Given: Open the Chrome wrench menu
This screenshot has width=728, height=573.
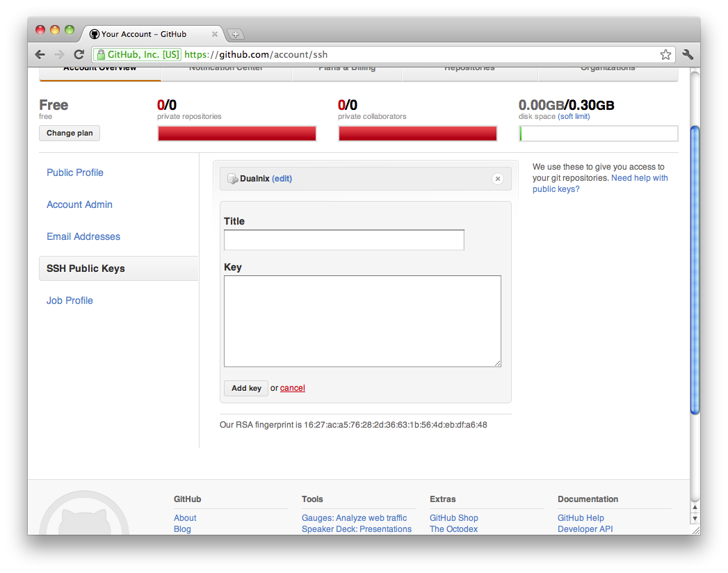Looking at the screenshot, I should tap(688, 54).
